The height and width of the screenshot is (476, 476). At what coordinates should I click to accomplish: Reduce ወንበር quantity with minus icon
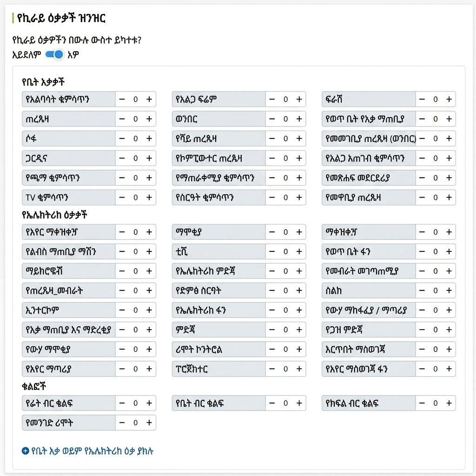[272, 119]
